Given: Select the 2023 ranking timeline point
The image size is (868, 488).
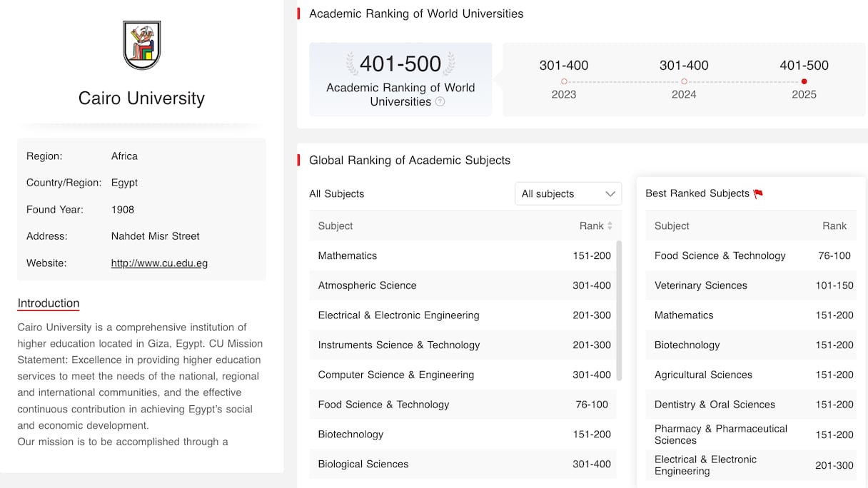Looking at the screenshot, I should [x=564, y=81].
